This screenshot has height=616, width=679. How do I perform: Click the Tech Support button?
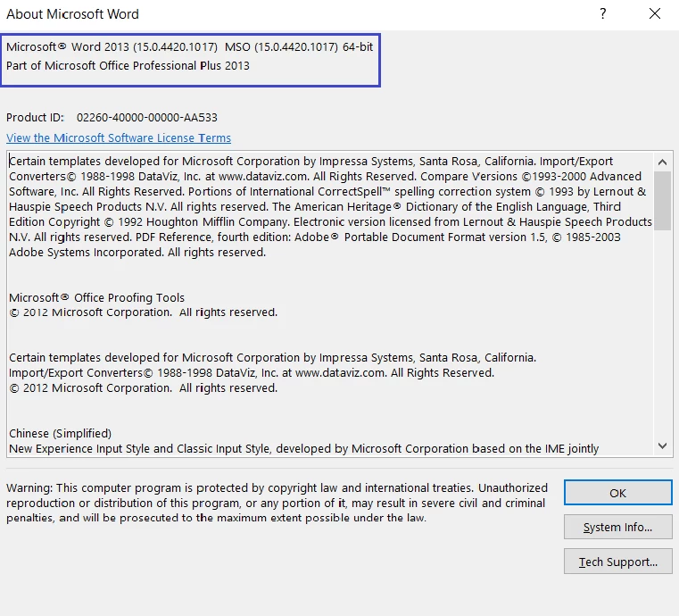pos(617,562)
